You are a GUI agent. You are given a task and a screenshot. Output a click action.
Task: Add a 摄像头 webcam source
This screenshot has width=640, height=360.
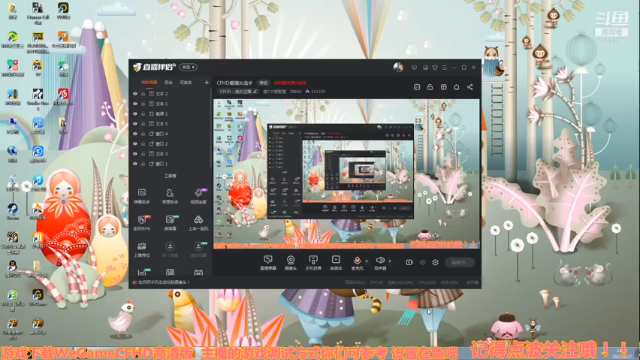291,262
